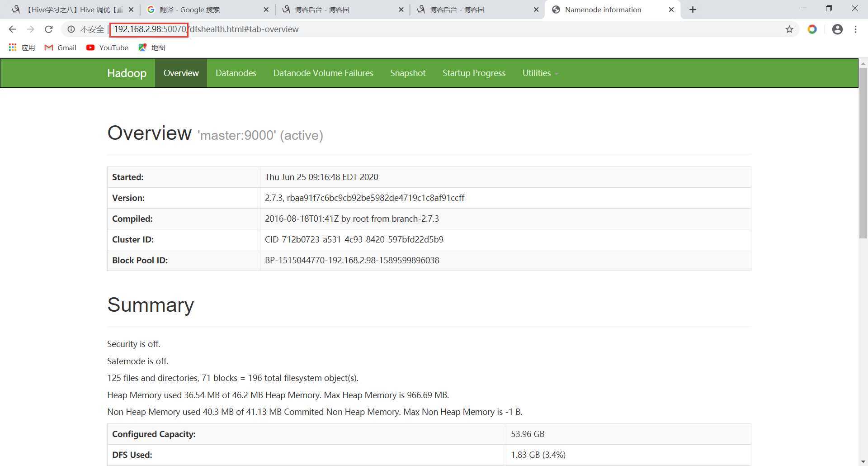Open the Startup Progress page
The width and height of the screenshot is (868, 466).
coord(474,73)
